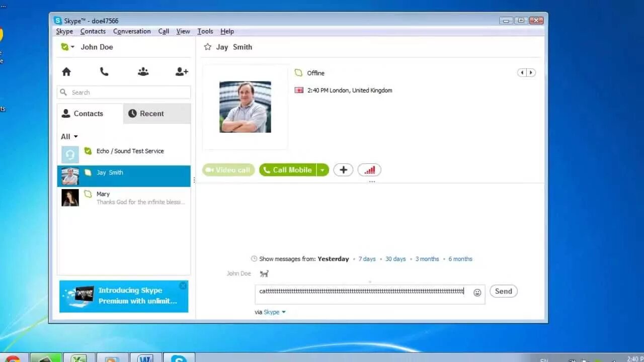Screen dimensions: 644x362
Task: Click the cat emoticon in the chat
Action: (264, 274)
